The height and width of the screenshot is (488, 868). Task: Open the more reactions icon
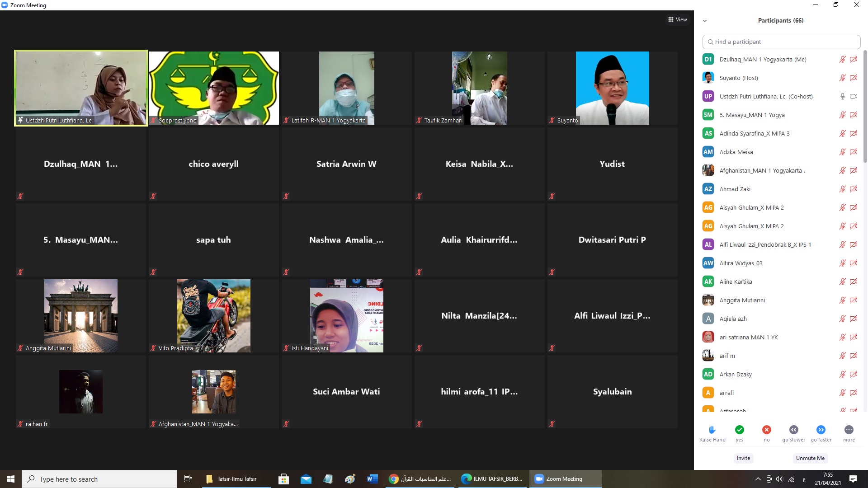849,430
